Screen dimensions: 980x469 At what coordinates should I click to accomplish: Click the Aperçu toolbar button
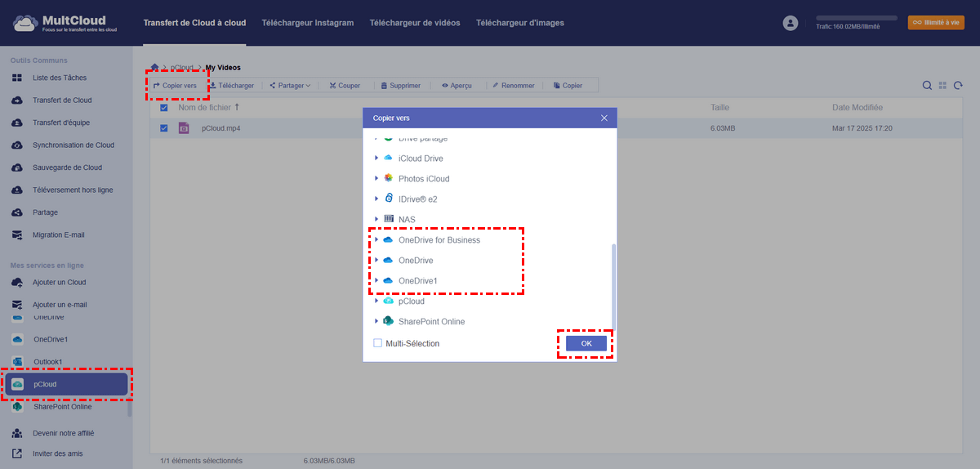(457, 86)
